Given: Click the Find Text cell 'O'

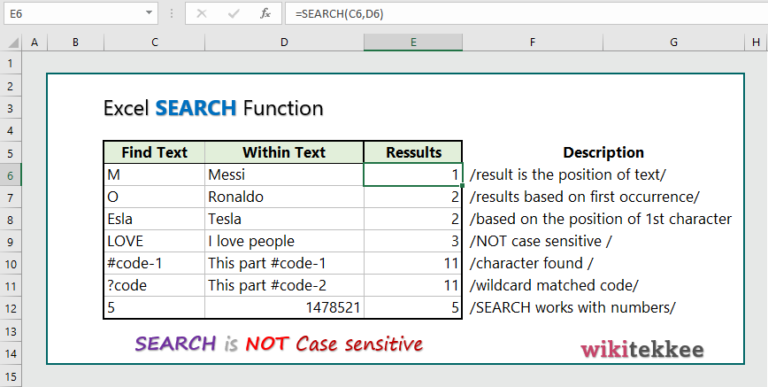Looking at the screenshot, I should click(x=154, y=197).
